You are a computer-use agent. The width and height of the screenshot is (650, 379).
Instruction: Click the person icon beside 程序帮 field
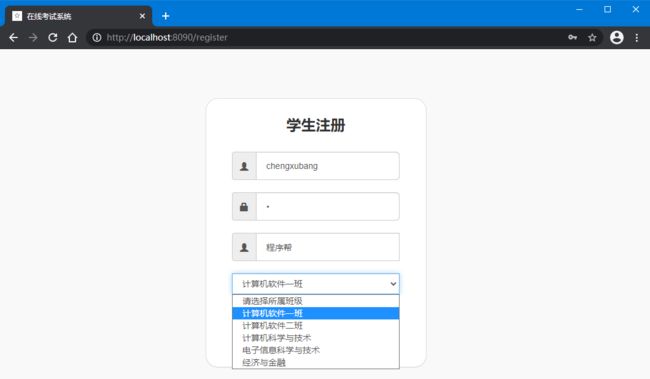tap(244, 247)
